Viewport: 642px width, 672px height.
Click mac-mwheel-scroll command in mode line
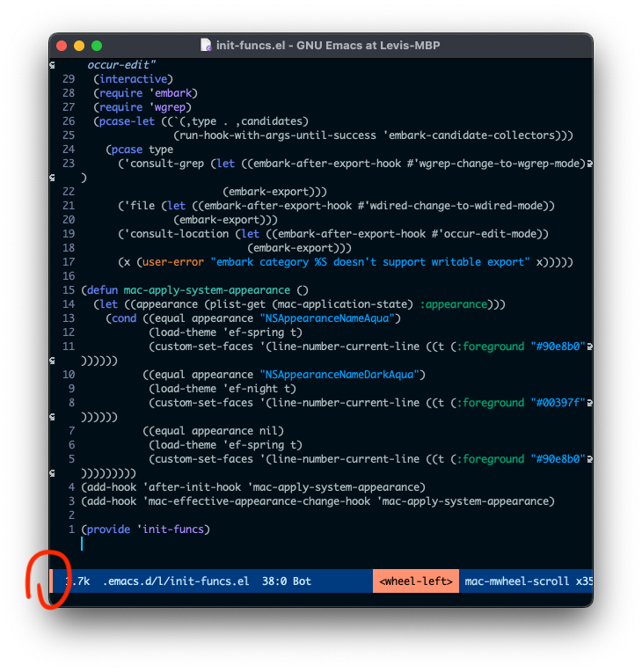tap(517, 581)
